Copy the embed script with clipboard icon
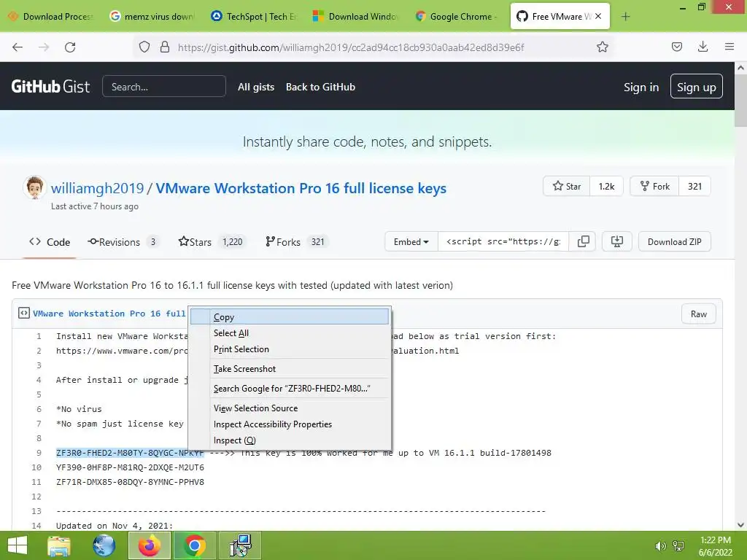Viewport: 747px width, 560px height. [583, 241]
